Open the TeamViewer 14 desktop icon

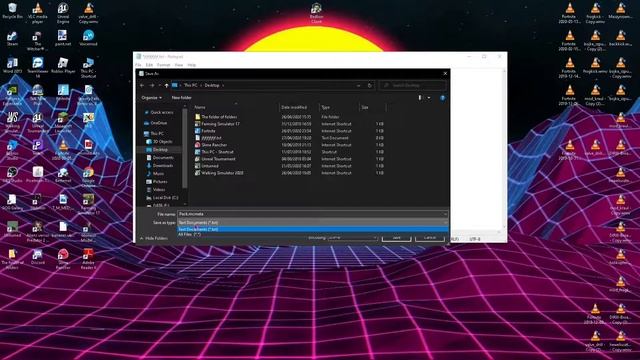tap(38, 67)
